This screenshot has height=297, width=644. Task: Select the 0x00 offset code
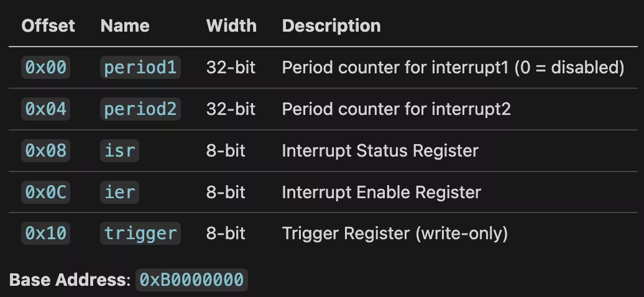tap(45, 67)
